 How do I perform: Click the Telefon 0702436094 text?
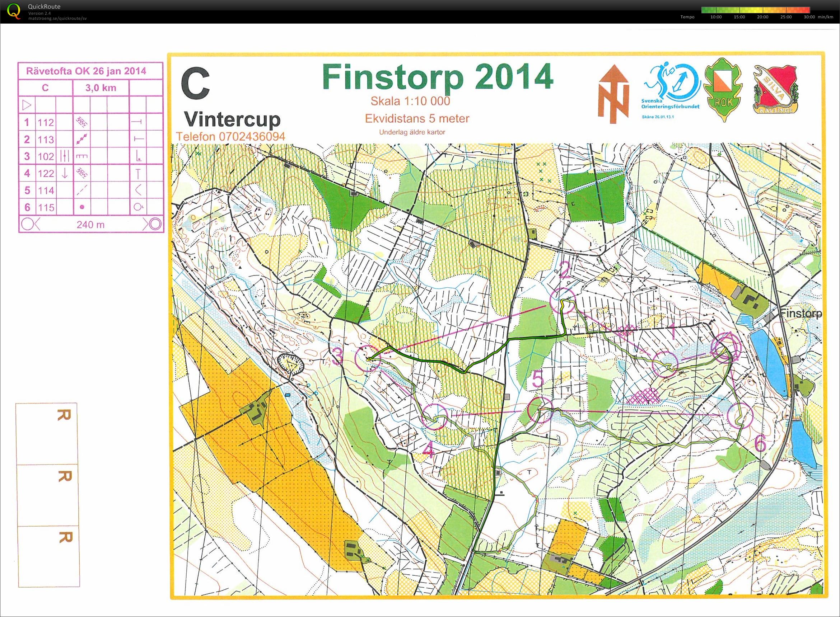coord(230,137)
